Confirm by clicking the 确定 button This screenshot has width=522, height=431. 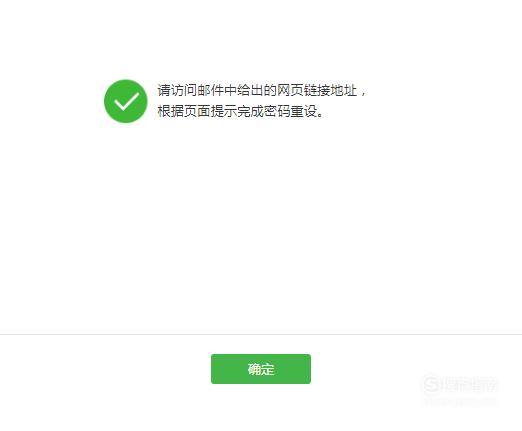click(261, 369)
